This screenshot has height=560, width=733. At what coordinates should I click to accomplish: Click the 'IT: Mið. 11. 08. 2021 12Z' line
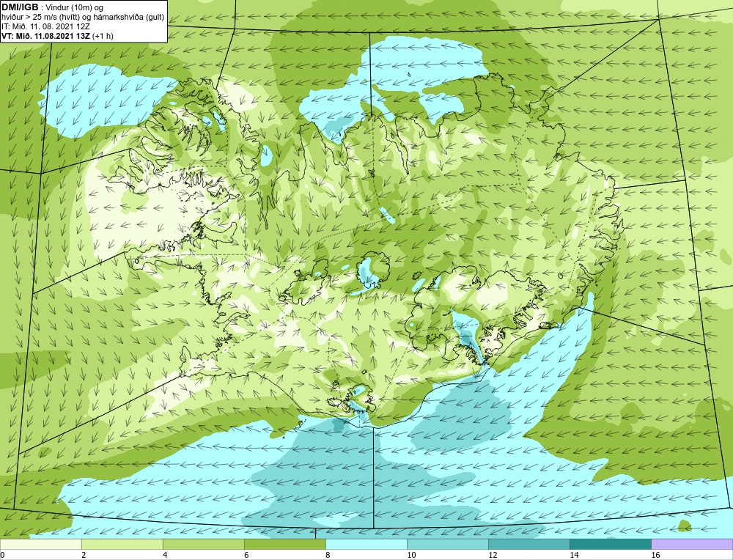click(45, 26)
